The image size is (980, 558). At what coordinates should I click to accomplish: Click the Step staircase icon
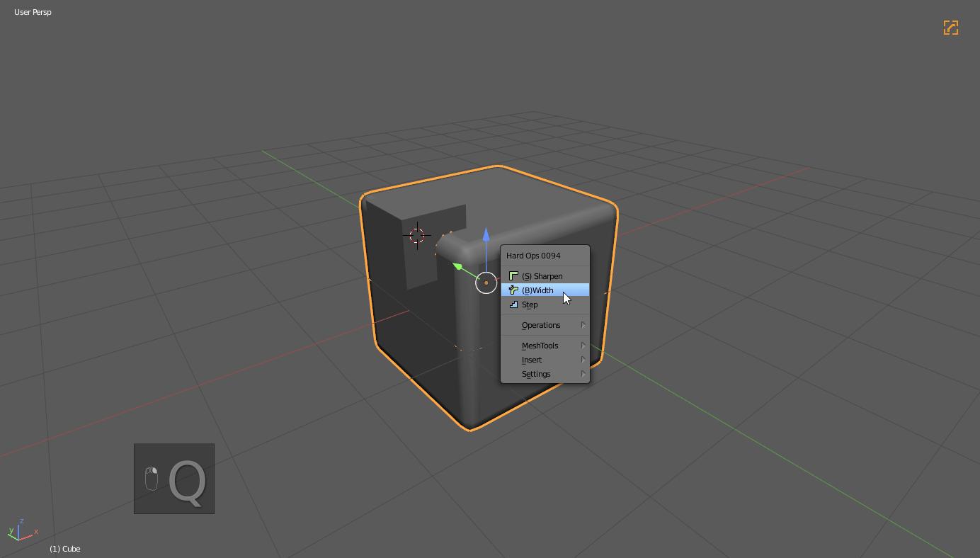(x=513, y=304)
